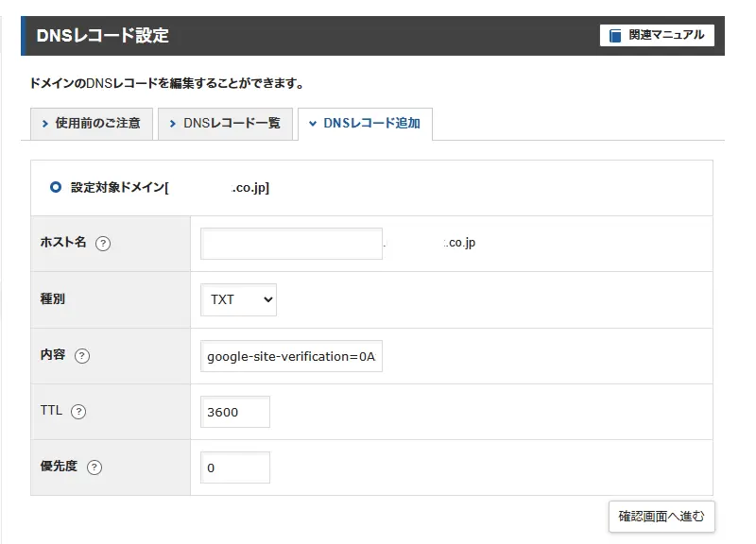Open the 種別 record type dropdown
This screenshot has height=544, width=756.
click(238, 299)
